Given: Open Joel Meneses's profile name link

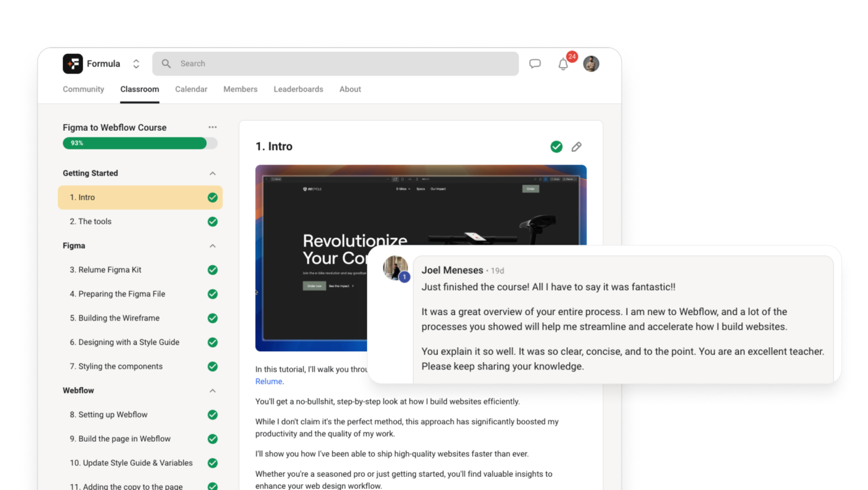Looking at the screenshot, I should coord(452,270).
